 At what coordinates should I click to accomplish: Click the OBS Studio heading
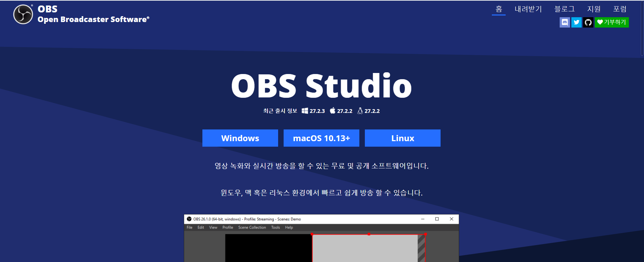pos(321,85)
